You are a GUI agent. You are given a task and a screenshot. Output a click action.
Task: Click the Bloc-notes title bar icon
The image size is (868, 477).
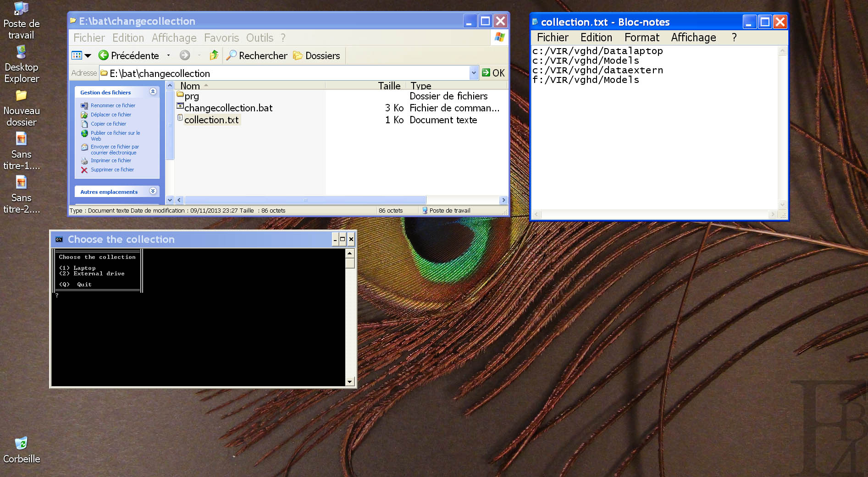click(x=535, y=22)
